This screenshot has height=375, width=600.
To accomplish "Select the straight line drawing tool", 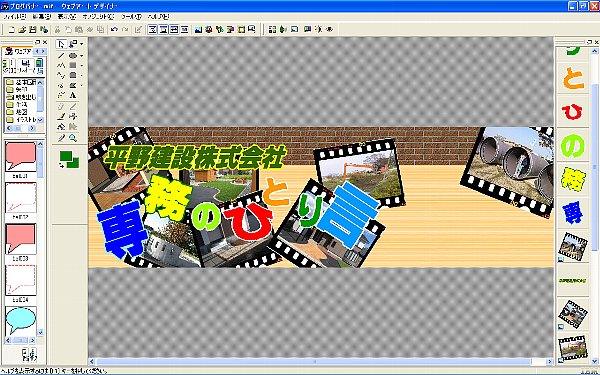I will (x=61, y=56).
